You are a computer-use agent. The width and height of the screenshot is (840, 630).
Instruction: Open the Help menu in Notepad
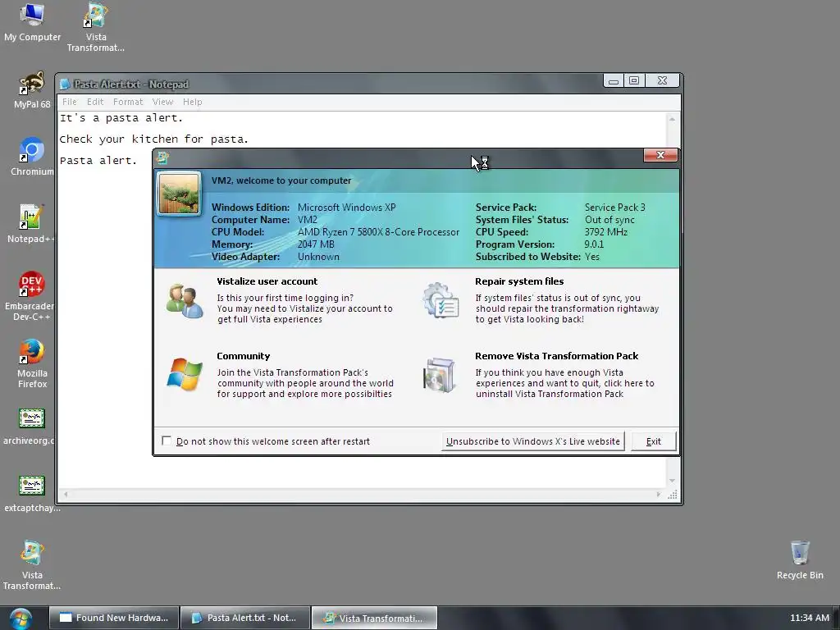(192, 102)
